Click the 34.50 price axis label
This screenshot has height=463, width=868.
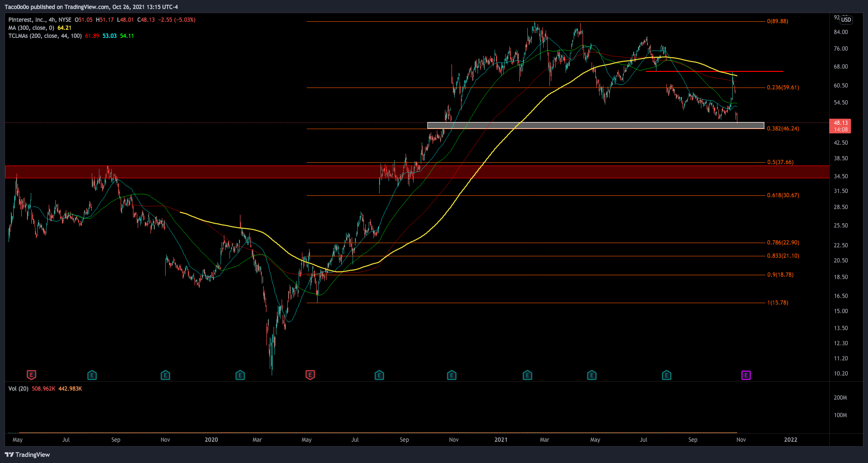click(841, 176)
